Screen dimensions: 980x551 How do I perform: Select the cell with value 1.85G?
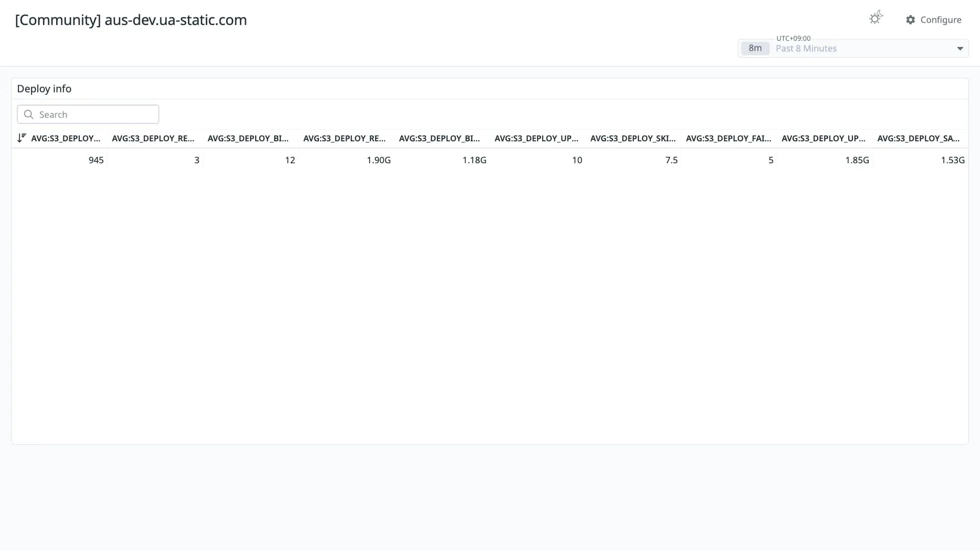[825, 160]
